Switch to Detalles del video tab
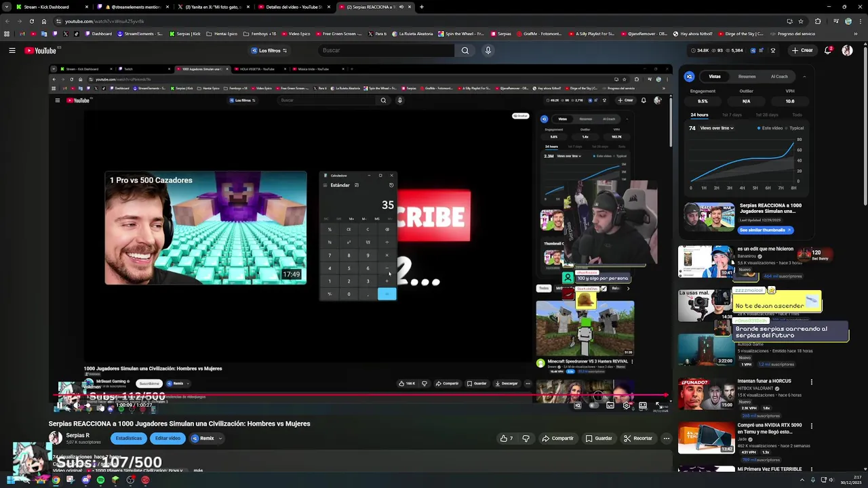868x488 pixels. [x=294, y=7]
